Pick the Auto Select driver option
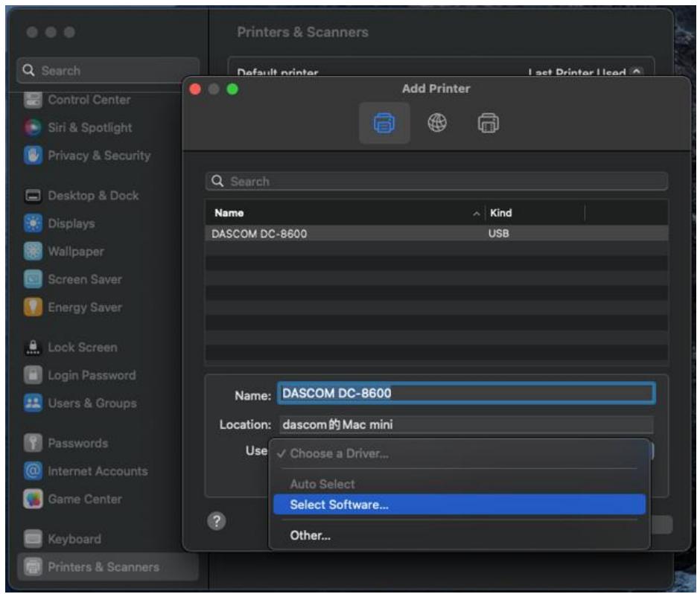The height and width of the screenshot is (594, 700). [459, 484]
